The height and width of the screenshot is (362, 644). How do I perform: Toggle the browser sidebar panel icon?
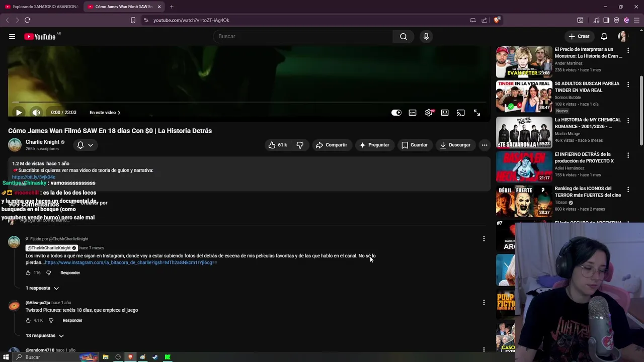(x=606, y=20)
